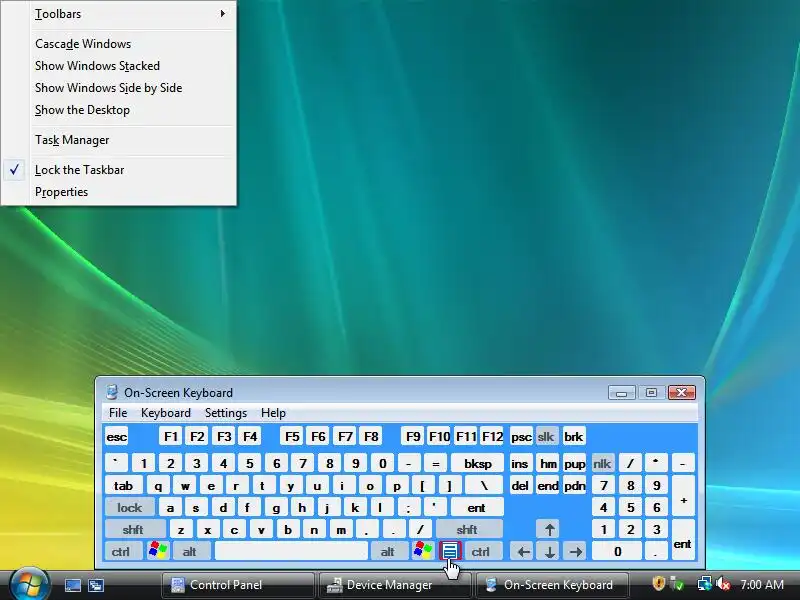
Task: Click the green check tray icon
Action: (677, 583)
